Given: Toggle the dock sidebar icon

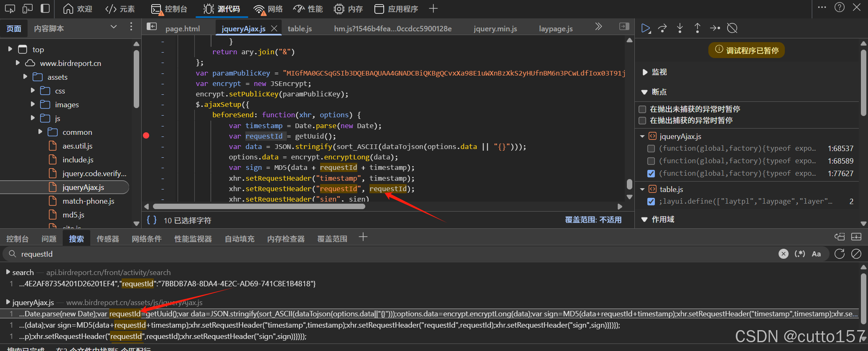Looking at the screenshot, I should tap(45, 9).
